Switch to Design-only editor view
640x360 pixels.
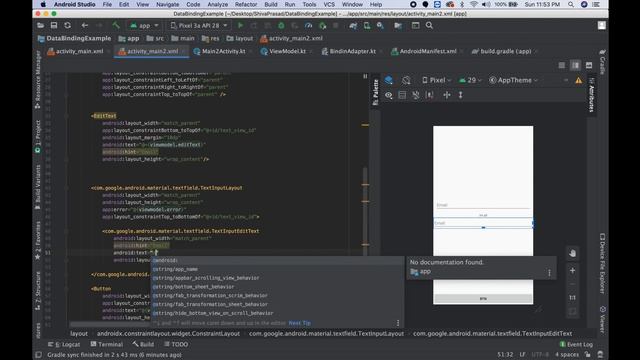click(589, 65)
